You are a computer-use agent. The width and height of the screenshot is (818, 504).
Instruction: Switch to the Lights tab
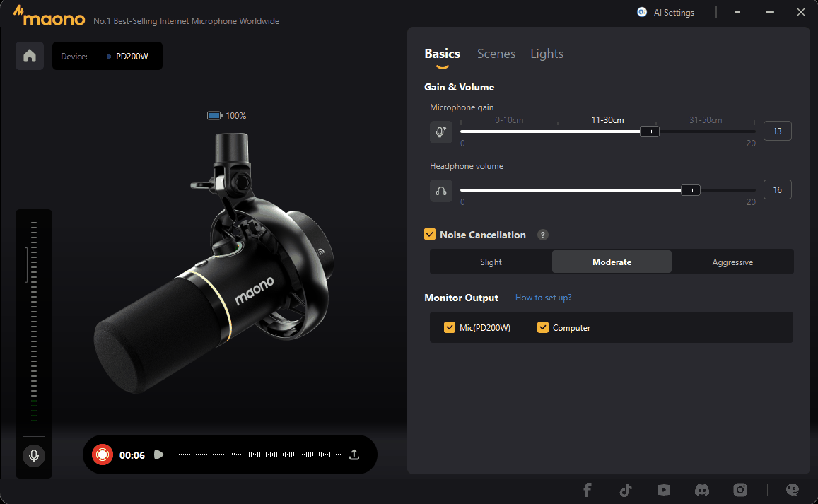point(547,54)
